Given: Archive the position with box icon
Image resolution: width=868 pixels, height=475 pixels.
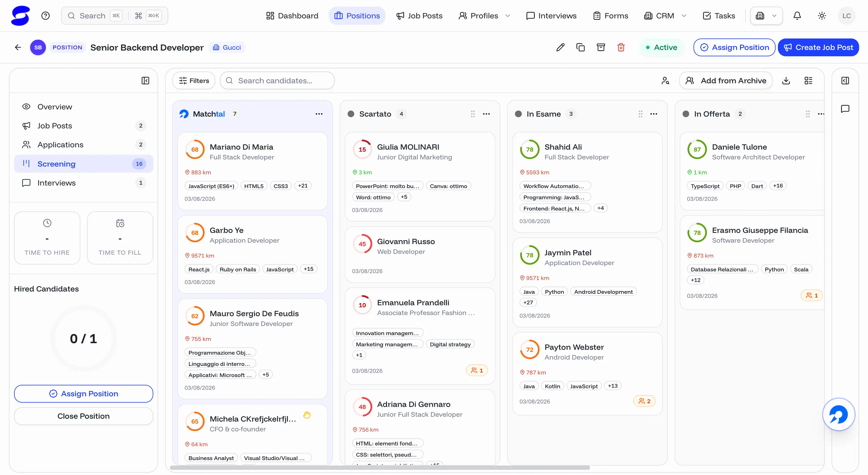Looking at the screenshot, I should click(601, 48).
